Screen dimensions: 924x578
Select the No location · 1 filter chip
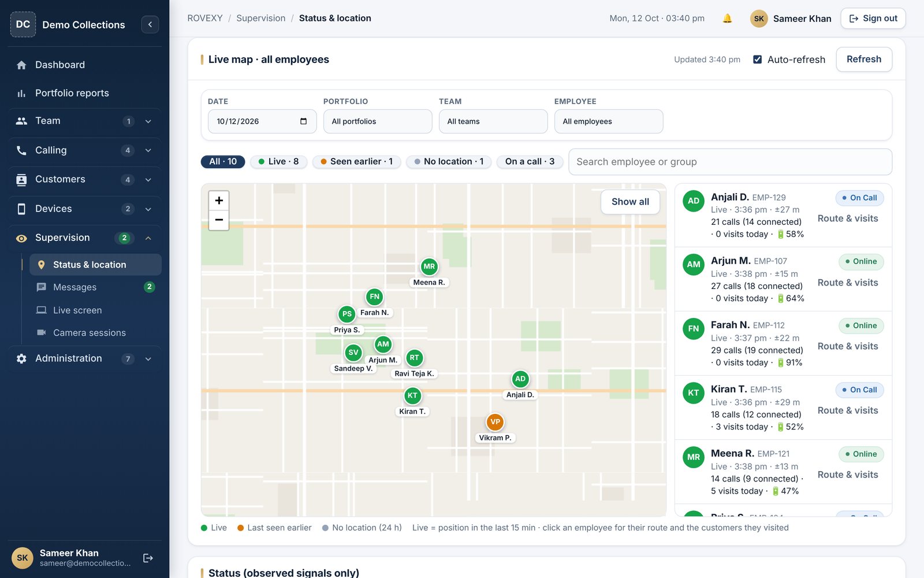pos(449,162)
